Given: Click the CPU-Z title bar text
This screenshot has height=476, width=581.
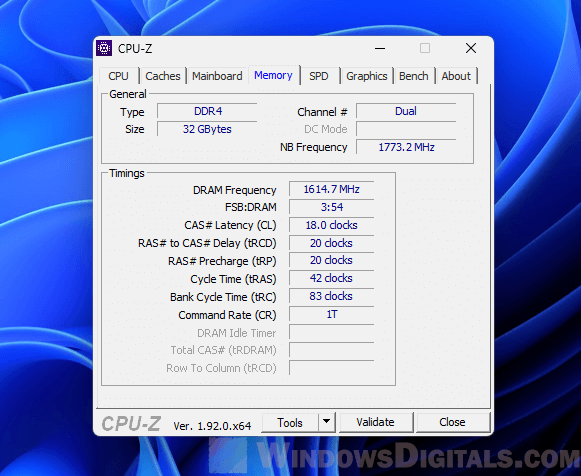Looking at the screenshot, I should click(135, 49).
